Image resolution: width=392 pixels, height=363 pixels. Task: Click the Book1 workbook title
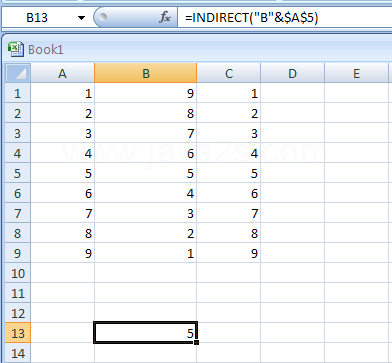coord(46,50)
